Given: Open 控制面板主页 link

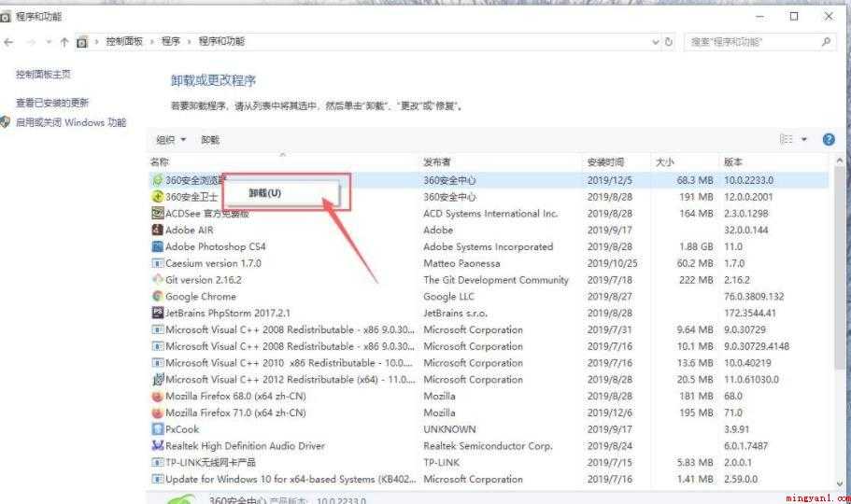Looking at the screenshot, I should (43, 75).
